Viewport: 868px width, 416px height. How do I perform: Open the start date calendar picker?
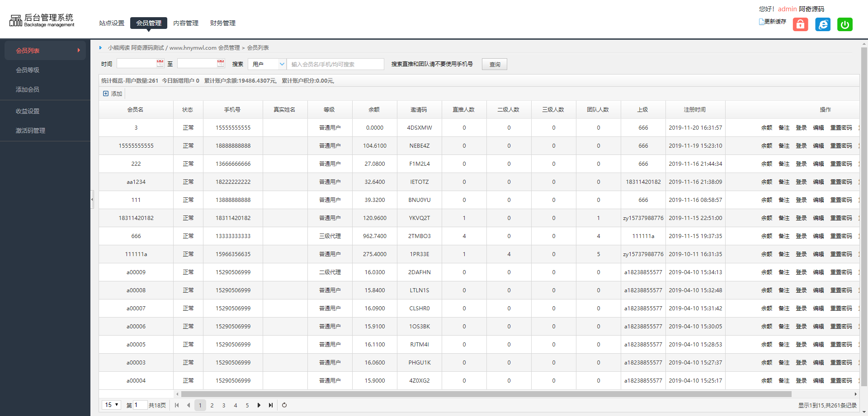[x=160, y=64]
